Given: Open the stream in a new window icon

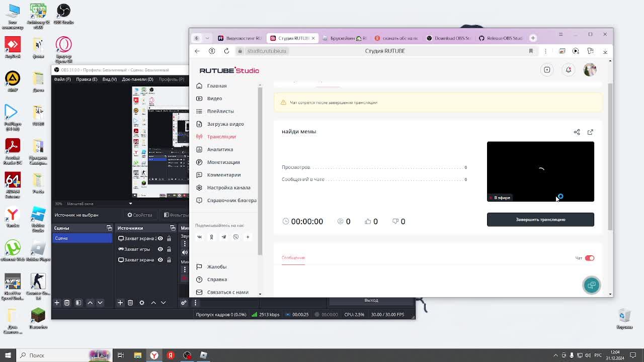Looking at the screenshot, I should point(590,132).
